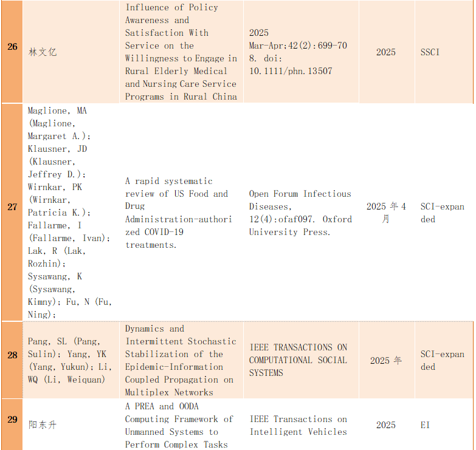Screen dimensions: 476x450
Task: Select the Open Forum Infectious Diseases cell
Action: pyautogui.click(x=300, y=213)
